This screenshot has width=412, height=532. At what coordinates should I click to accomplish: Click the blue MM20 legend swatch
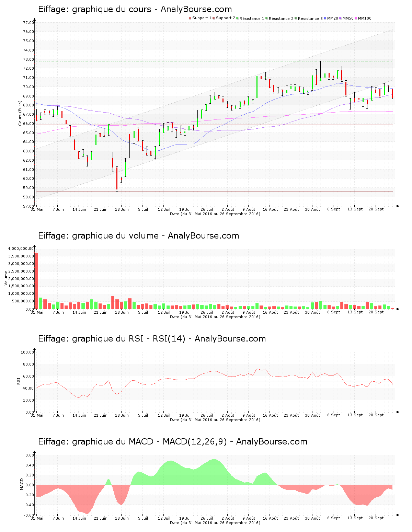point(325,18)
